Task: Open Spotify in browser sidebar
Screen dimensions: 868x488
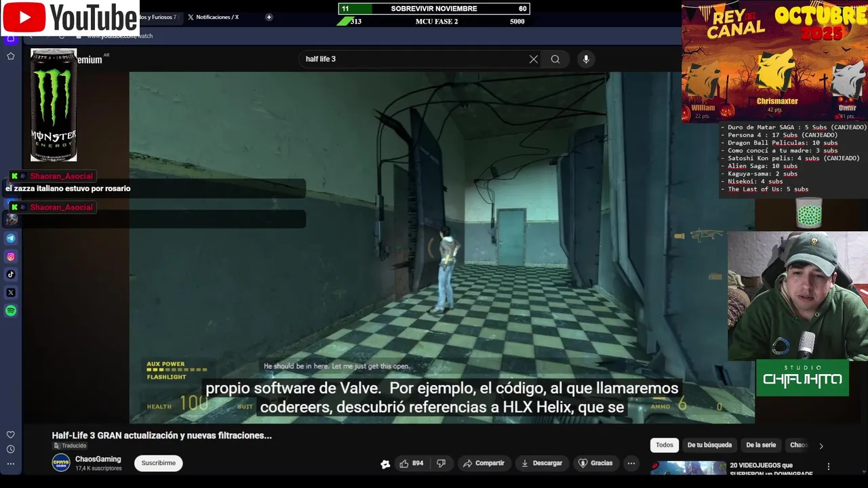Action: click(x=11, y=311)
